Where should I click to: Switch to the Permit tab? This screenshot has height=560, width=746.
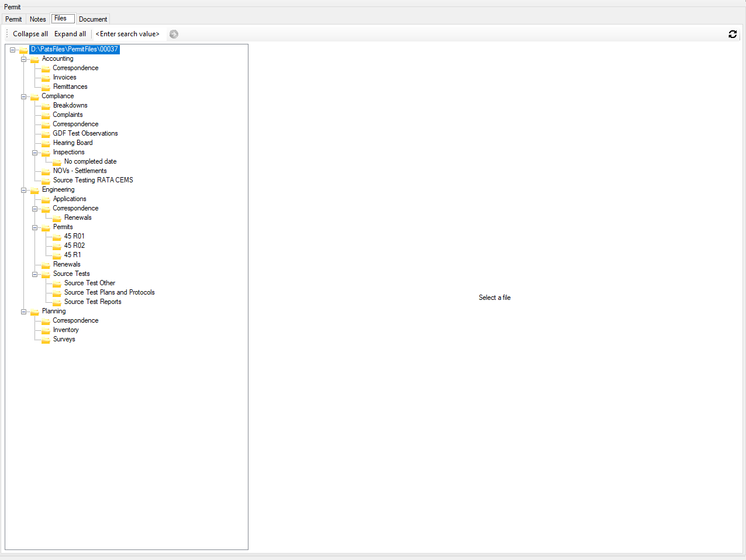tap(13, 19)
